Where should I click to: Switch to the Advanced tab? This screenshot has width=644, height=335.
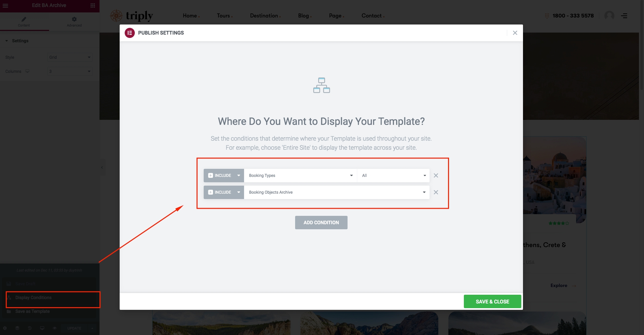click(74, 22)
